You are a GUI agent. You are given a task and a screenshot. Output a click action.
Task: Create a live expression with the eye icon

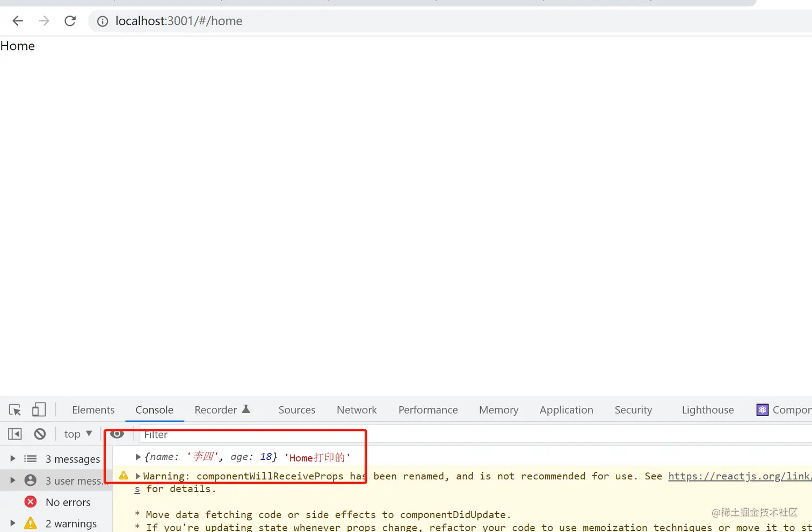(x=117, y=434)
